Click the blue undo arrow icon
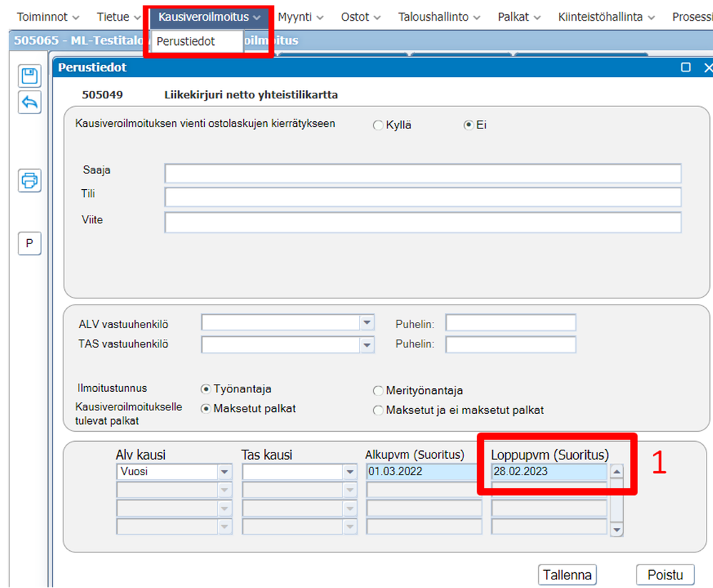The width and height of the screenshot is (713, 588). (x=29, y=102)
